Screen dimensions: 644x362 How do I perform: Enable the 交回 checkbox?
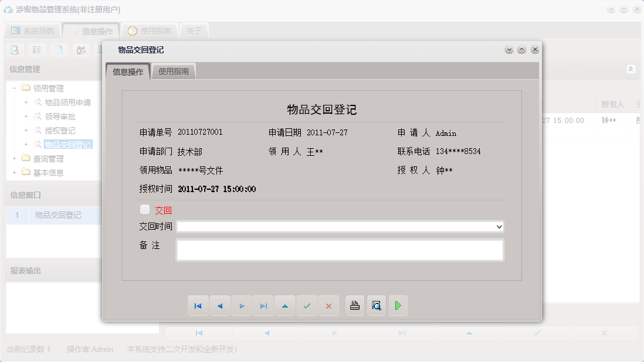(x=144, y=209)
